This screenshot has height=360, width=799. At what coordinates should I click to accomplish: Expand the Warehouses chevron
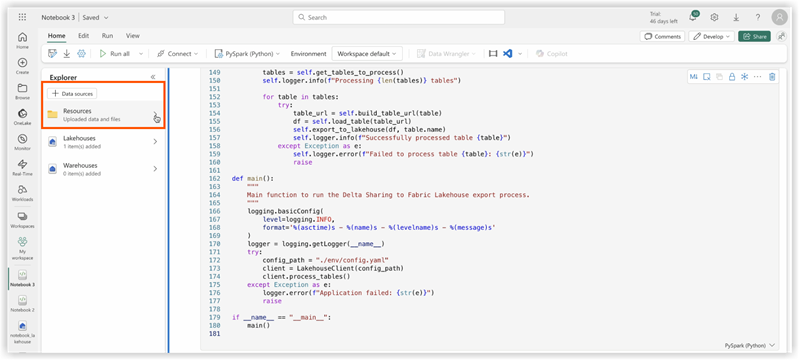(x=155, y=169)
